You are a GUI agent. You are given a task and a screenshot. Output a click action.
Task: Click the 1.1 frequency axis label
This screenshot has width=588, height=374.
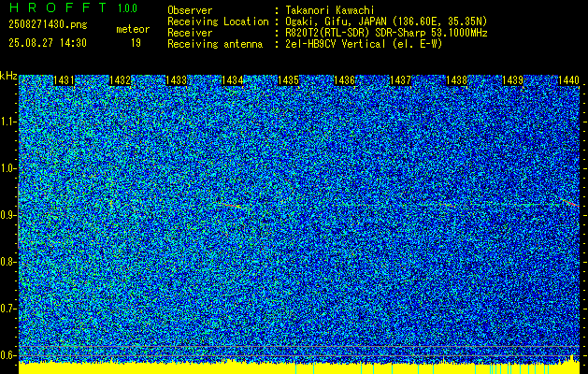pos(7,122)
